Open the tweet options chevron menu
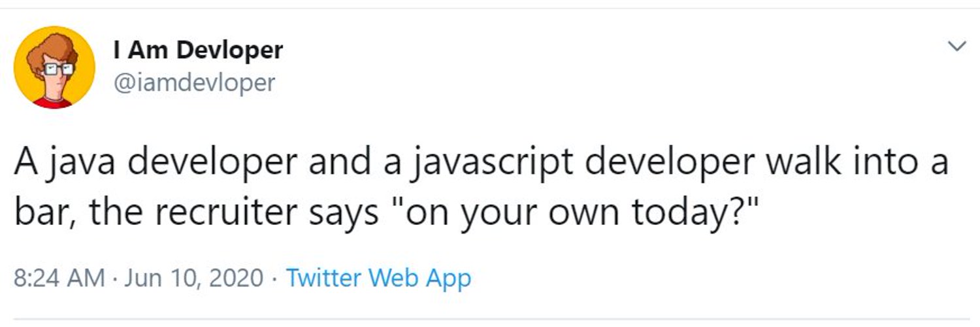This screenshot has width=980, height=327. [957, 46]
